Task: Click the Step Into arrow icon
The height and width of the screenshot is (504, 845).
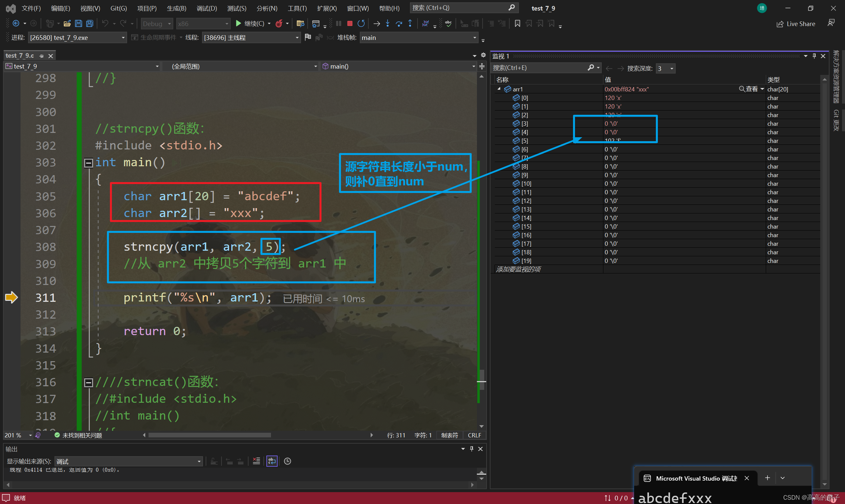Action: [x=388, y=23]
